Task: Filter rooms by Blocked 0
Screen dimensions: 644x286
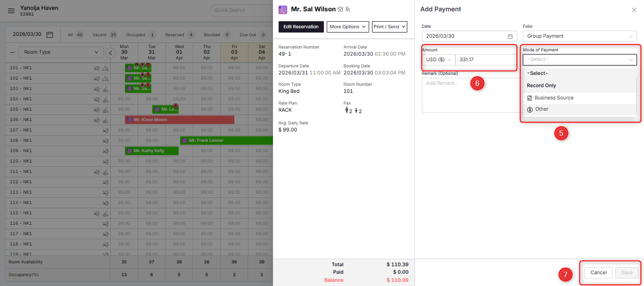Action: [217, 35]
